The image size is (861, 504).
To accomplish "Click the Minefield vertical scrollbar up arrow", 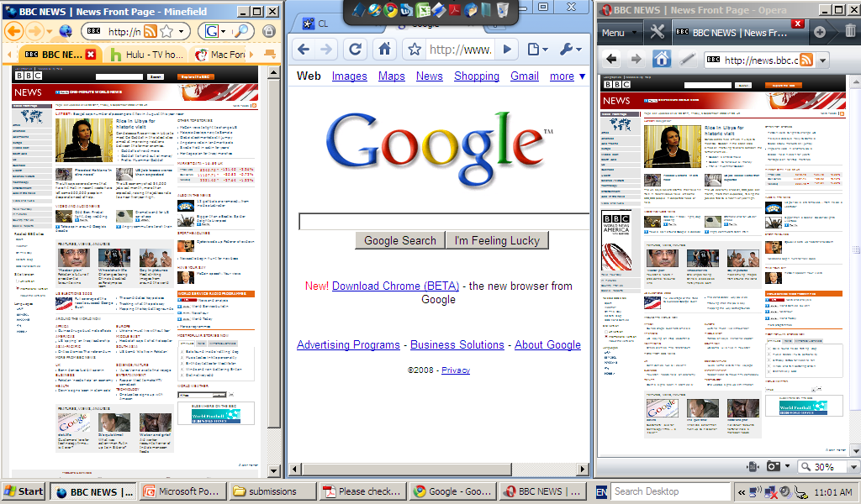I will (274, 72).
